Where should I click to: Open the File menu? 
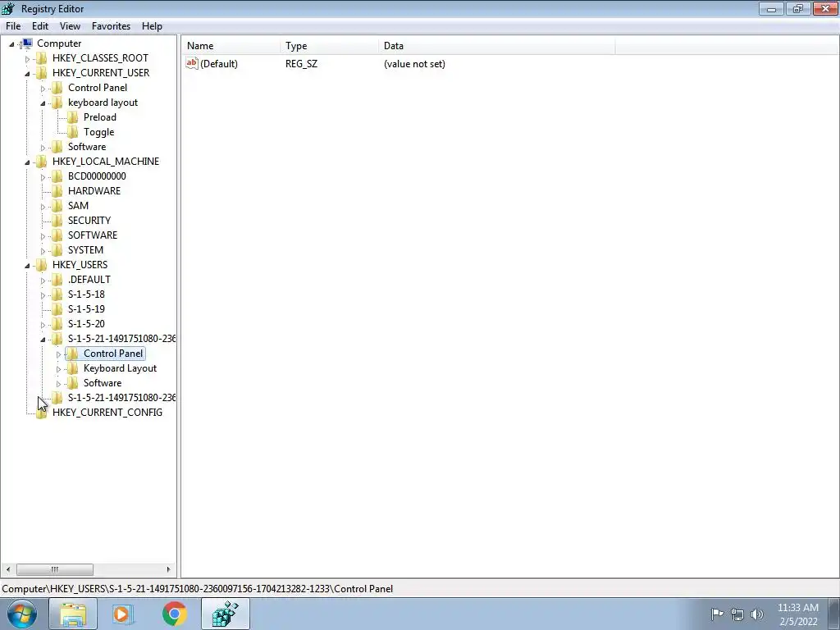point(13,26)
